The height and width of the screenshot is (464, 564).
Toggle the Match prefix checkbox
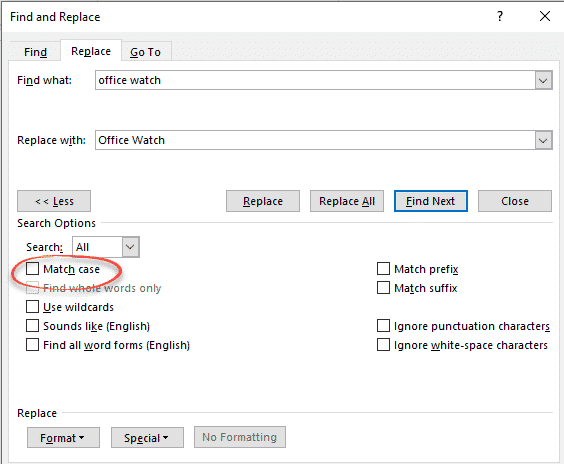click(383, 269)
